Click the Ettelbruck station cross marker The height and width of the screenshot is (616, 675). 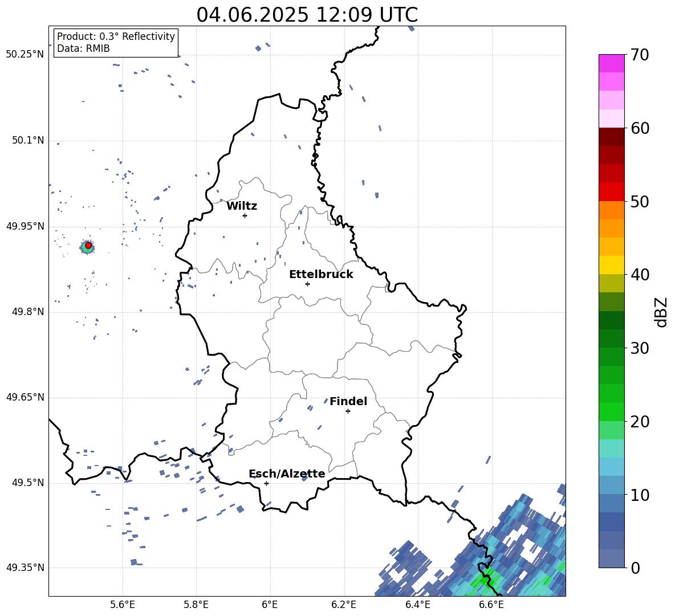[307, 284]
